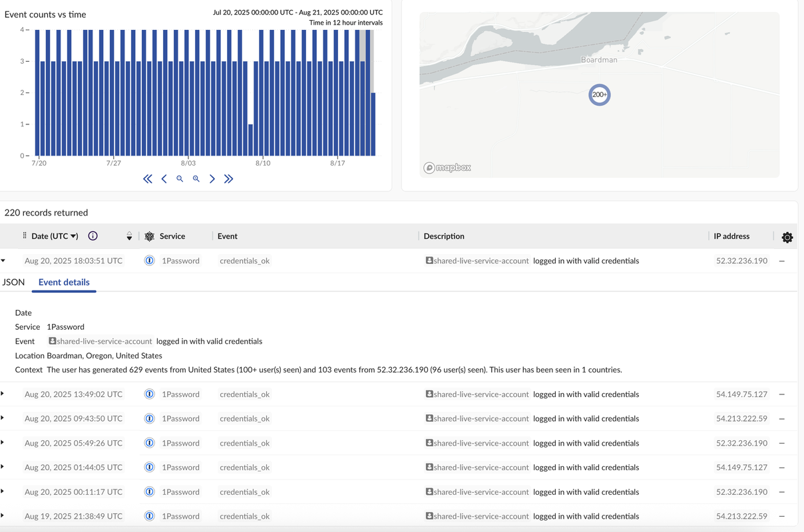
Task: Click the last bar at height 2 on the chart
Action: [373, 124]
